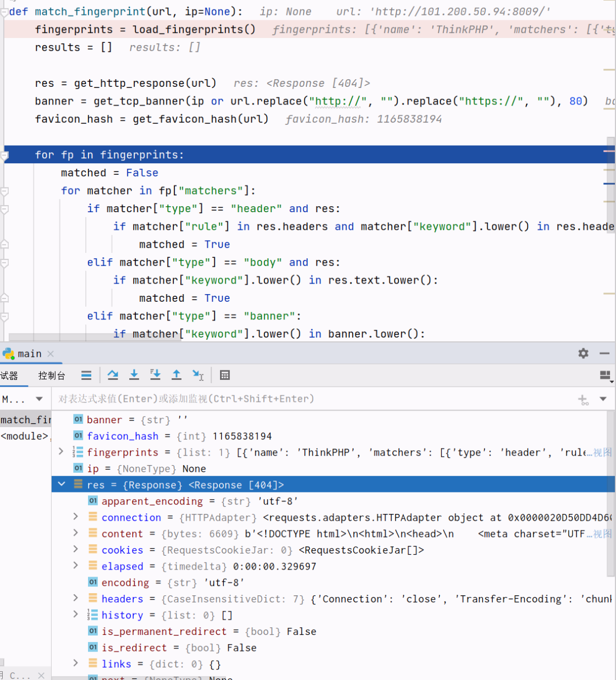This screenshot has height=680, width=616.
Task: Click the fold marker at def match_fingerprint
Action: tap(4, 12)
